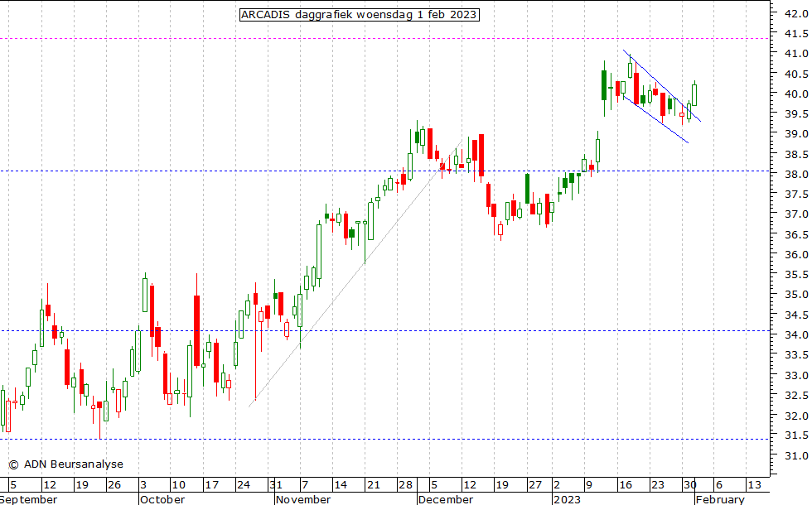
Task: Click the date label 17 in October
Action: point(211,485)
